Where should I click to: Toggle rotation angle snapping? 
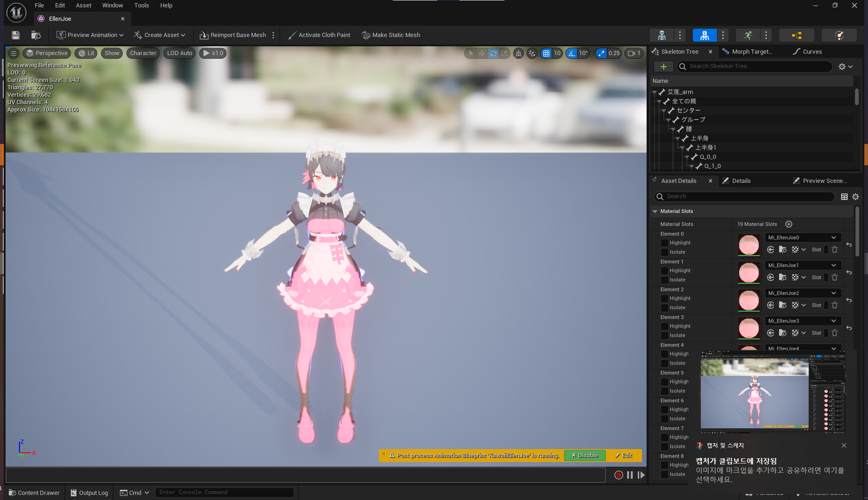pos(572,53)
